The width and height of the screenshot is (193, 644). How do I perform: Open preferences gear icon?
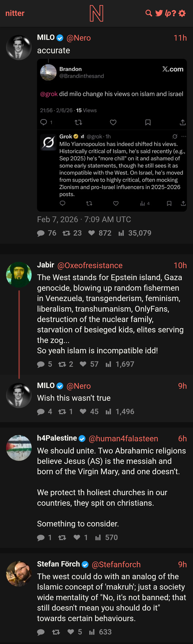tap(182, 13)
